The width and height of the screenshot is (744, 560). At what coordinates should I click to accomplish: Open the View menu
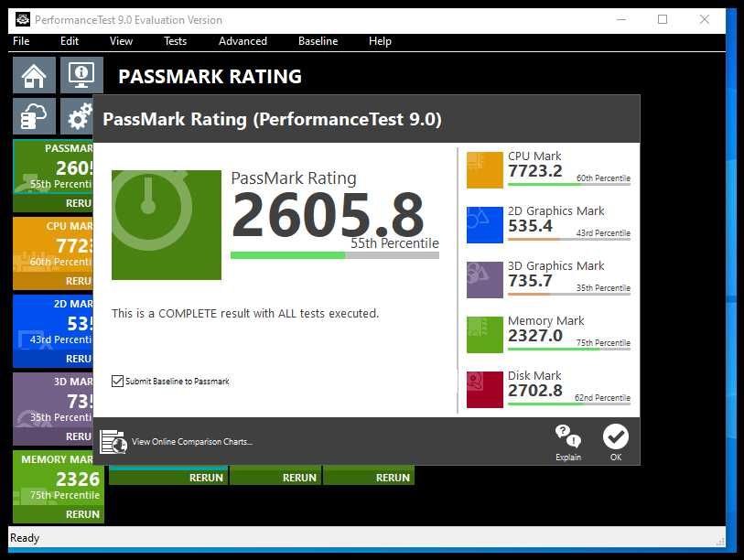click(x=121, y=41)
